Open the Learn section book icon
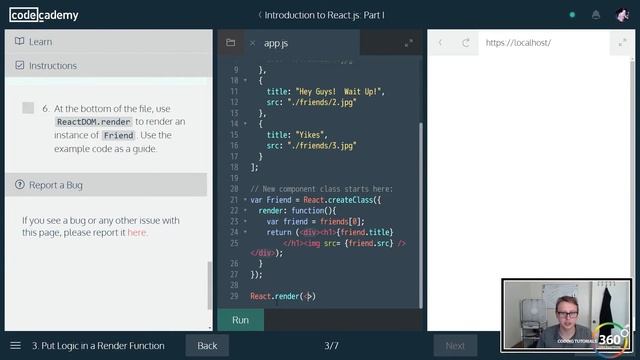 [20, 41]
